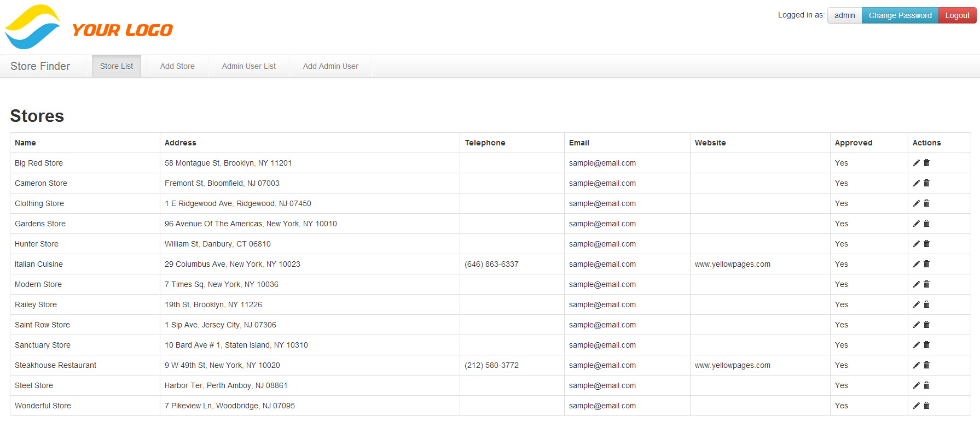Delete the Steel Store entry
Screen dimensions: 980x422
pyautogui.click(x=927, y=385)
